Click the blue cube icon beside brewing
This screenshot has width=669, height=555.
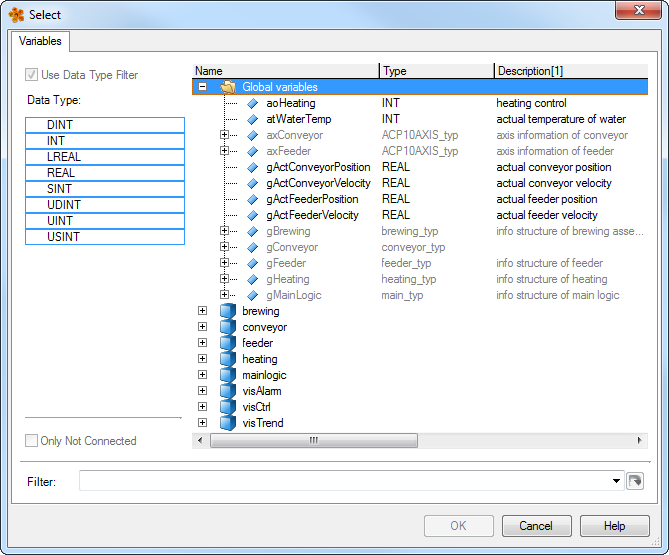pos(227,311)
